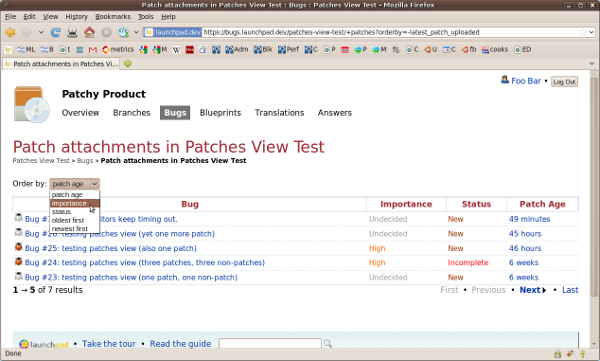Image resolution: width=600 pixels, height=361 pixels.
Task: Open the URL bar history dropdown arrow
Action: (x=591, y=32)
